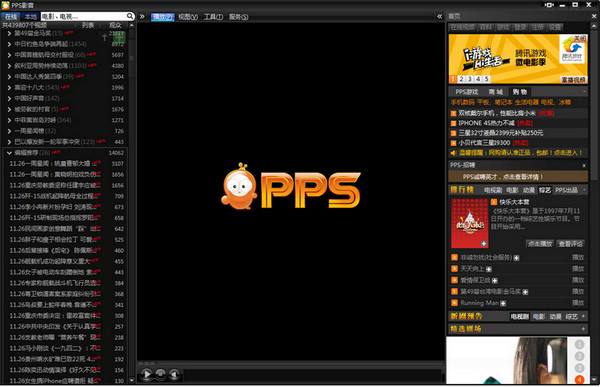Click 播放 link for Running Man
600x387 pixels.
[x=578, y=303]
